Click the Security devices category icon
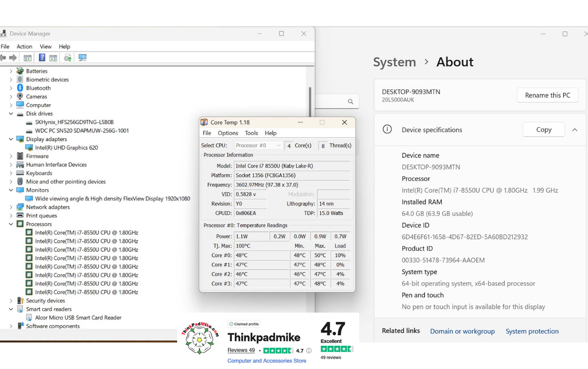Viewport: 588px width, 369px height. point(20,301)
